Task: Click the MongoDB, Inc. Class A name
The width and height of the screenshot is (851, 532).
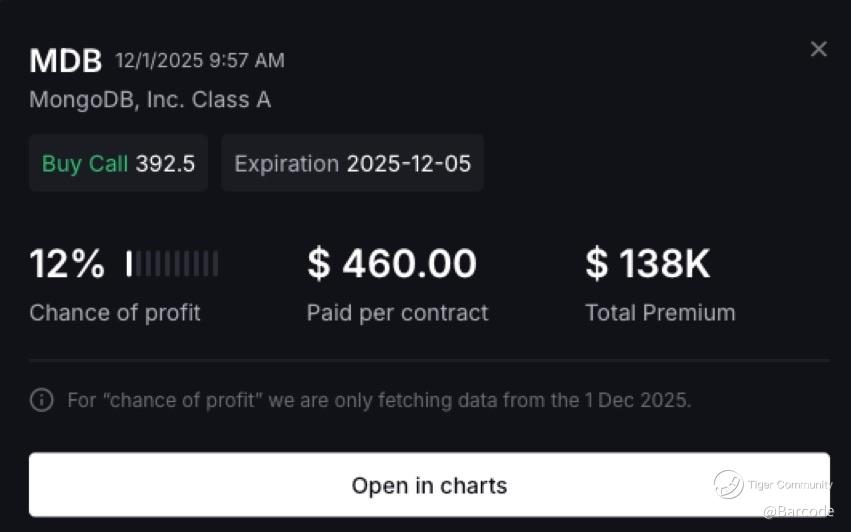Action: [150, 100]
